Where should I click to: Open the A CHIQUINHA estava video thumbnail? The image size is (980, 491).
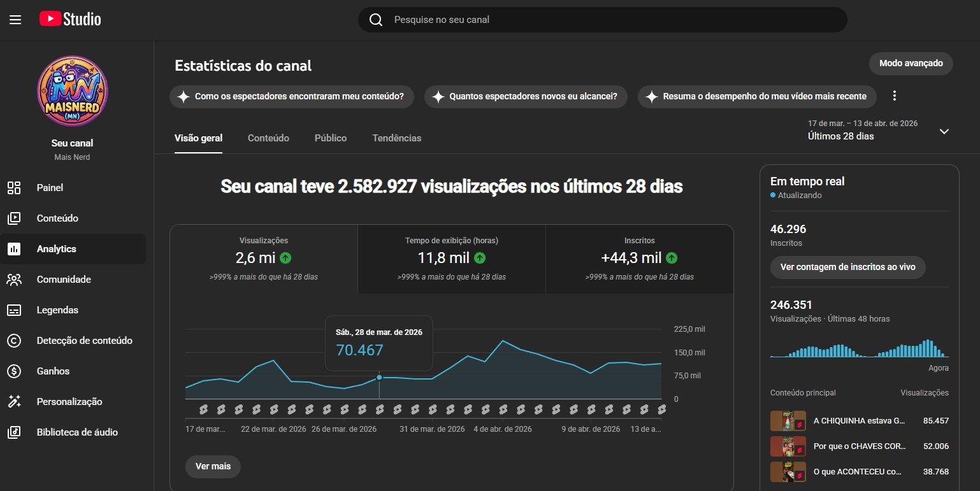pyautogui.click(x=788, y=421)
